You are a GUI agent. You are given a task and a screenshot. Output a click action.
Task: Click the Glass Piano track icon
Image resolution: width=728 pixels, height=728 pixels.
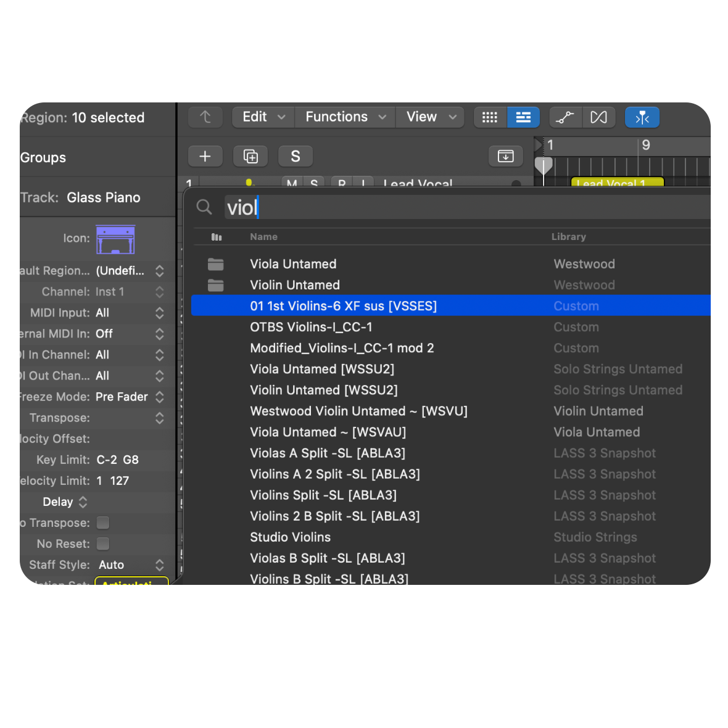115,239
